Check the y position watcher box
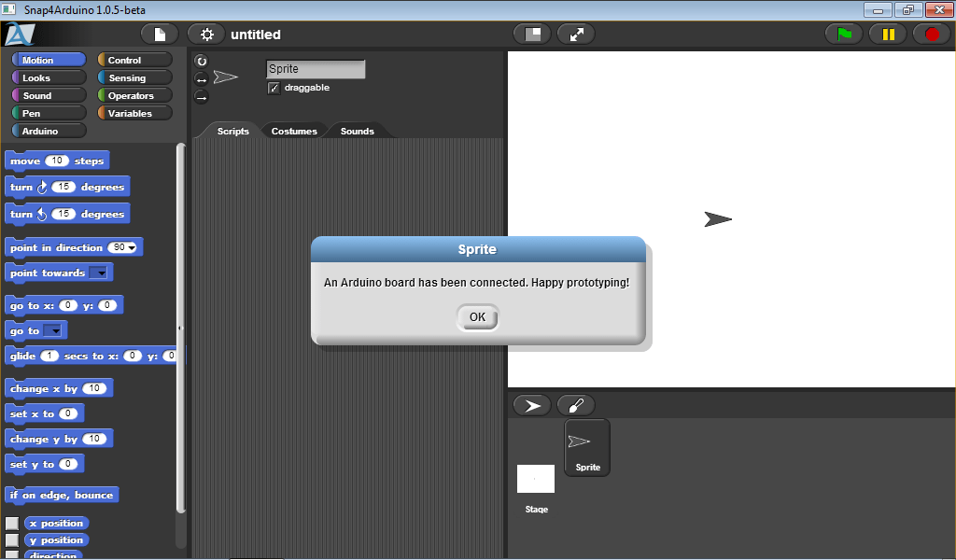Viewport: 956px width, 560px height. 12,540
